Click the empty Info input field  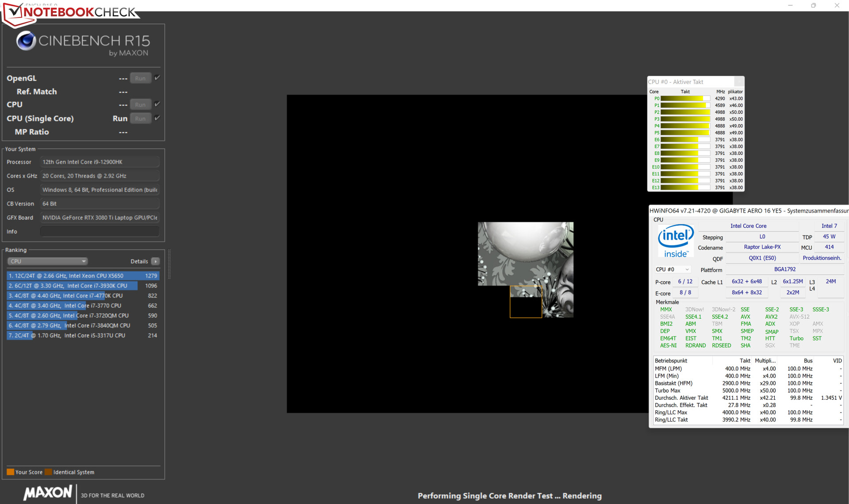(99, 231)
